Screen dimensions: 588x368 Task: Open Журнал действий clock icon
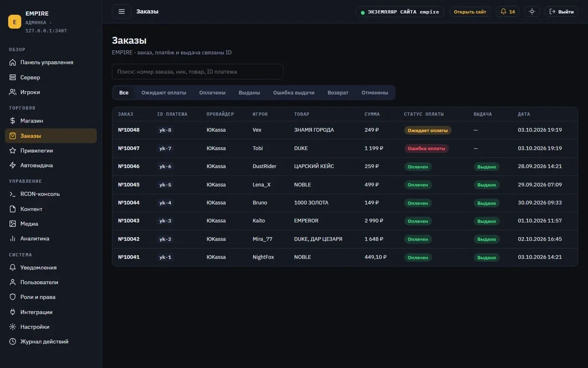pos(13,342)
